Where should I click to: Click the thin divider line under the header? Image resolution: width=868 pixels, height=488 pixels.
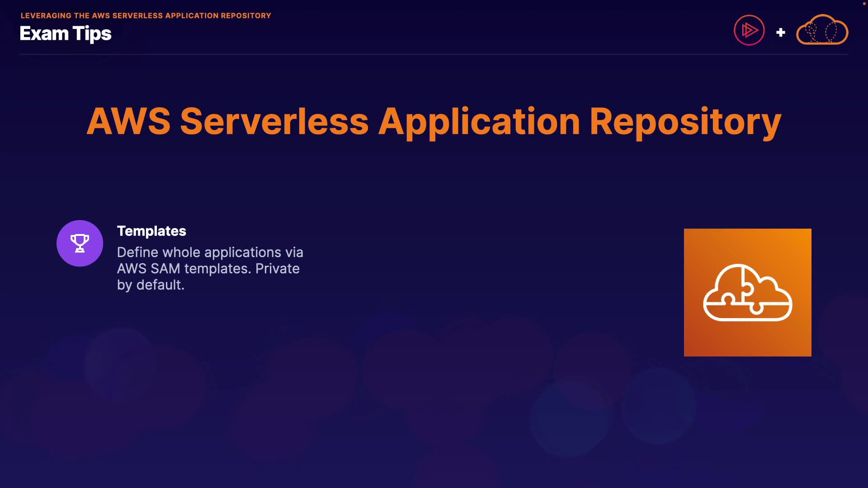tap(434, 54)
